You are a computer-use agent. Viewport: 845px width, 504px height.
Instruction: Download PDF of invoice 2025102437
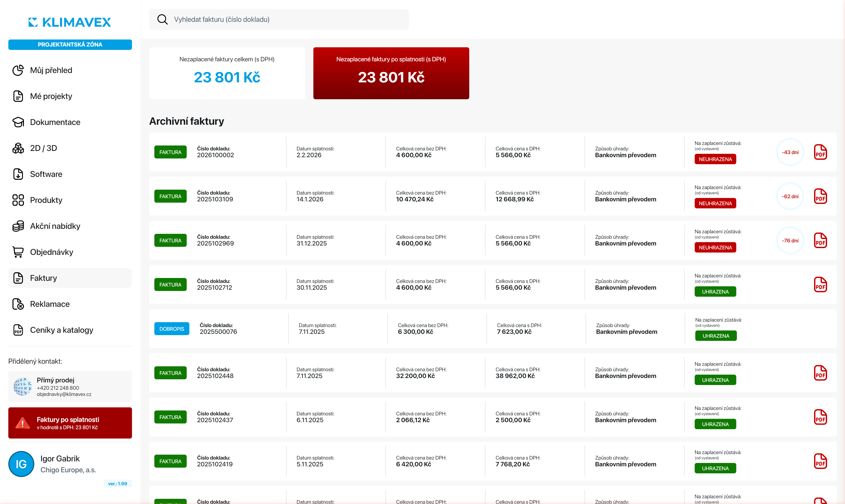[x=820, y=417]
